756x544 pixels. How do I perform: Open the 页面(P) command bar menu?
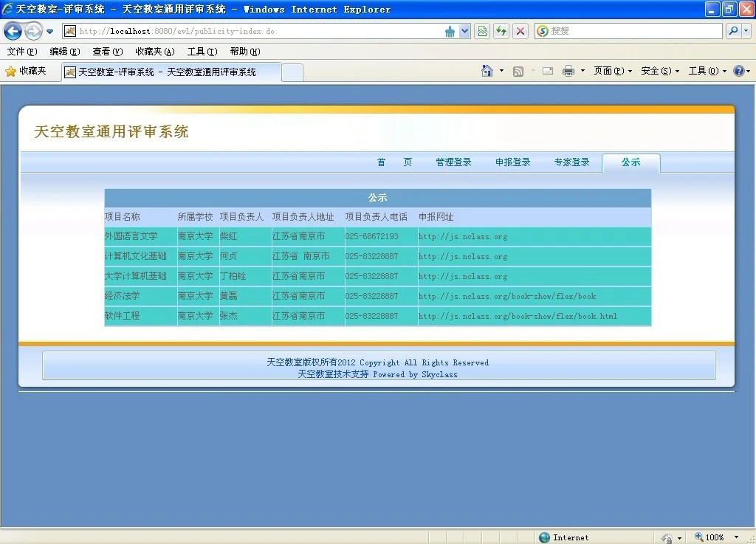point(612,72)
